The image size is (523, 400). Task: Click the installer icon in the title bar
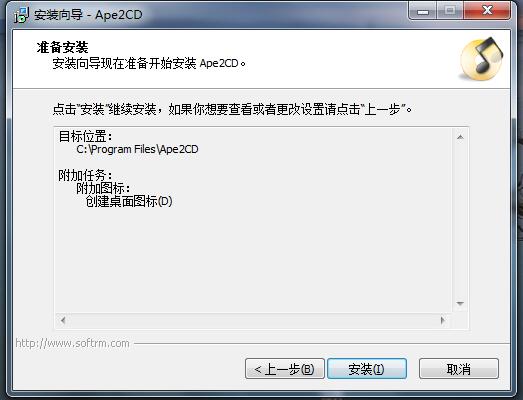21,15
